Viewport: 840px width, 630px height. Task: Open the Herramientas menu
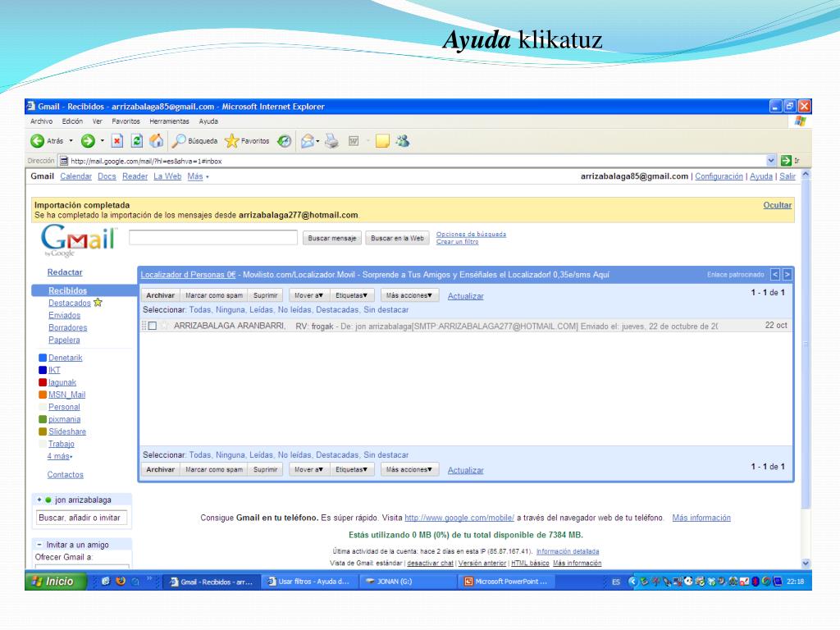pyautogui.click(x=169, y=121)
